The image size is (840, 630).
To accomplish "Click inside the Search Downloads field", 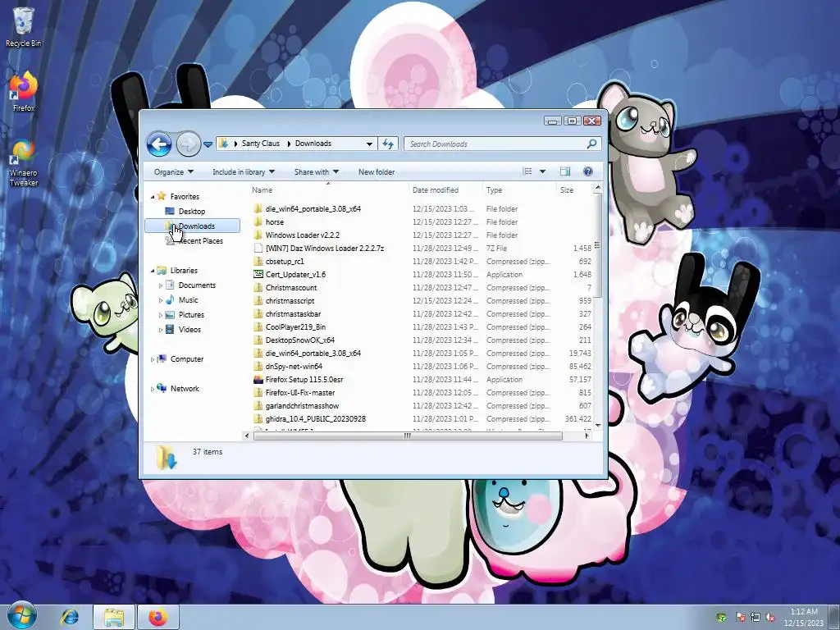I will pyautogui.click(x=495, y=144).
